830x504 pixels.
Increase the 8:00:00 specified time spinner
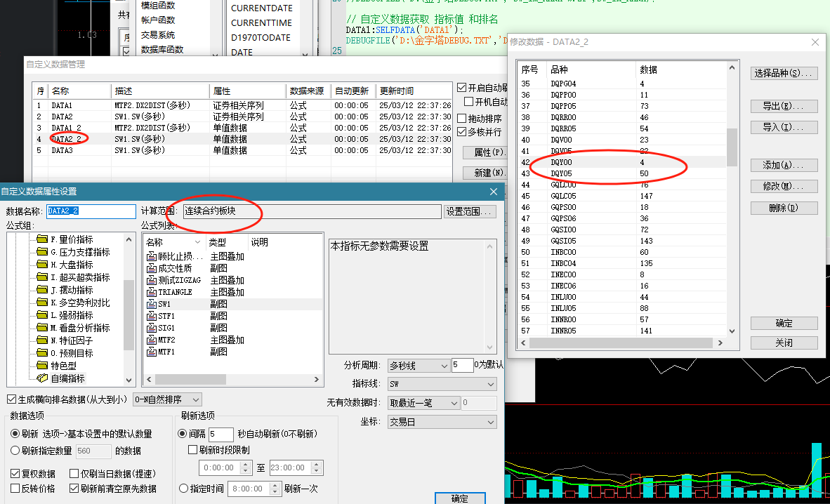(275, 486)
